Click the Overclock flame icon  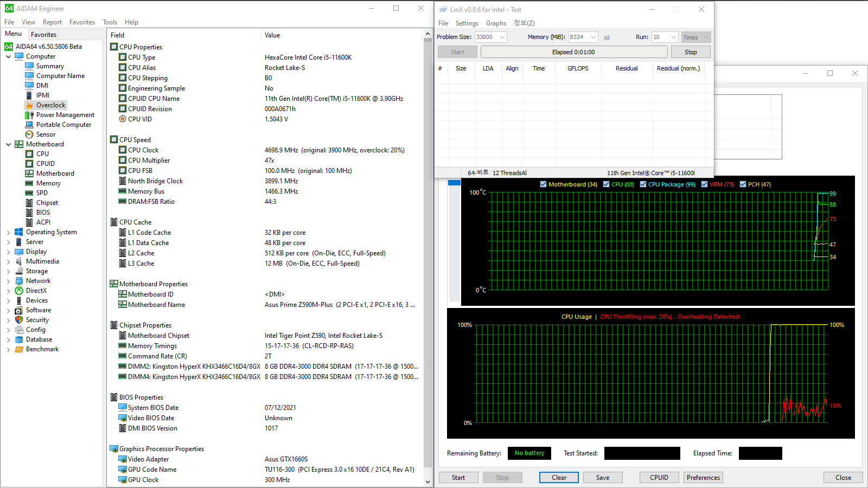(x=29, y=105)
